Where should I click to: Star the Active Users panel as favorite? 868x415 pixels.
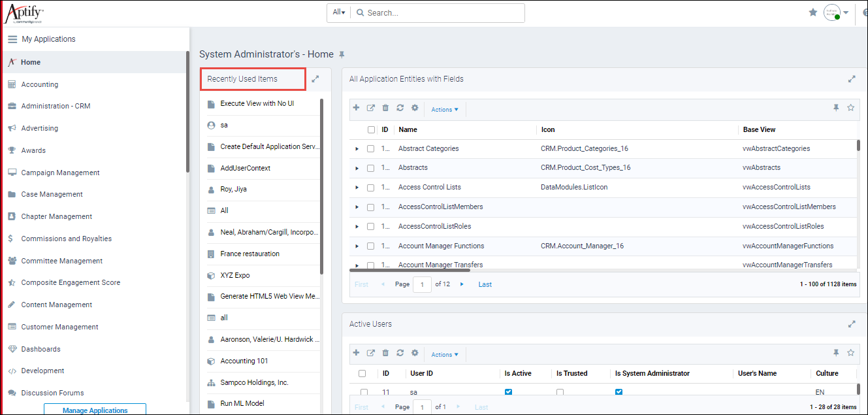point(851,352)
